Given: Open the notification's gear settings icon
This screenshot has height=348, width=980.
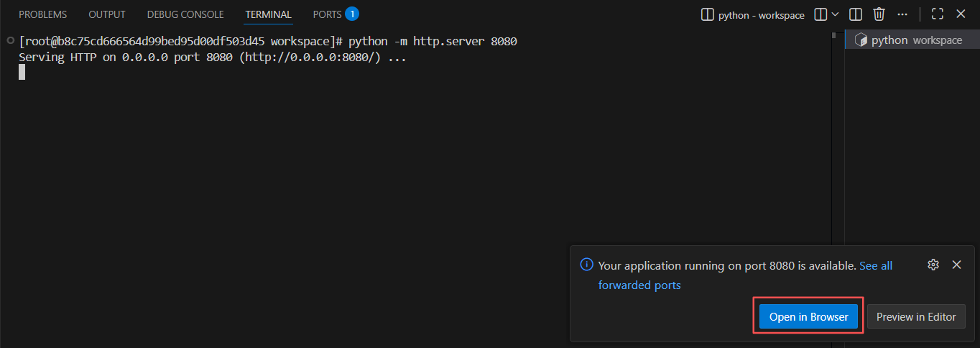Looking at the screenshot, I should coord(933,265).
